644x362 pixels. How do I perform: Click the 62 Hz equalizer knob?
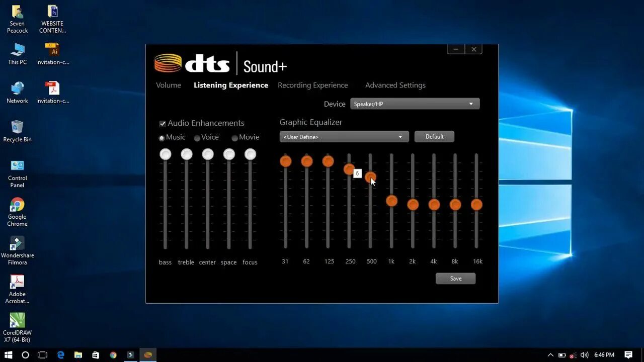point(307,161)
